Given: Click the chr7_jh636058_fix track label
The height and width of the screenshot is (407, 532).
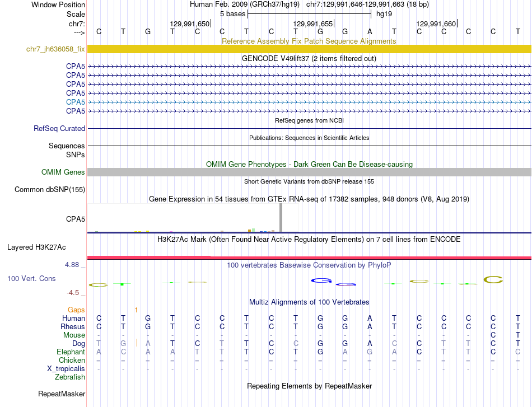Looking at the screenshot, I should pyautogui.click(x=55, y=49).
